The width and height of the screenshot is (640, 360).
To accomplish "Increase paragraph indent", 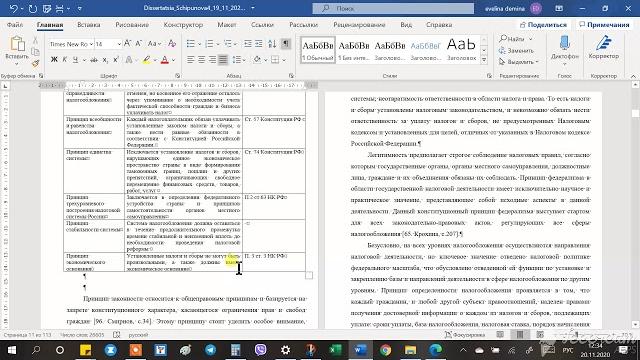I will coord(258,44).
